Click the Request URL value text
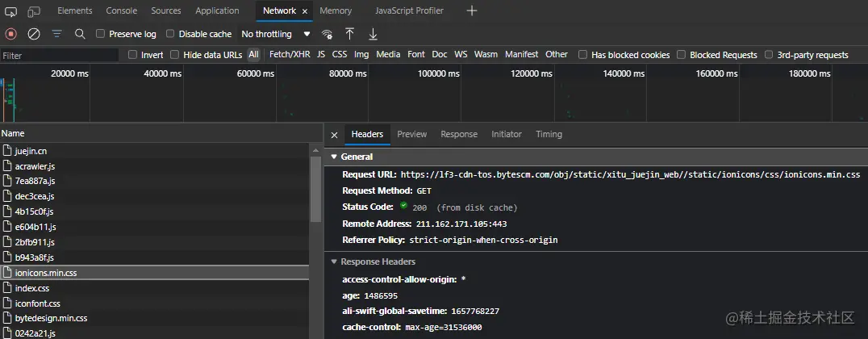The height and width of the screenshot is (339, 868). pyautogui.click(x=631, y=174)
